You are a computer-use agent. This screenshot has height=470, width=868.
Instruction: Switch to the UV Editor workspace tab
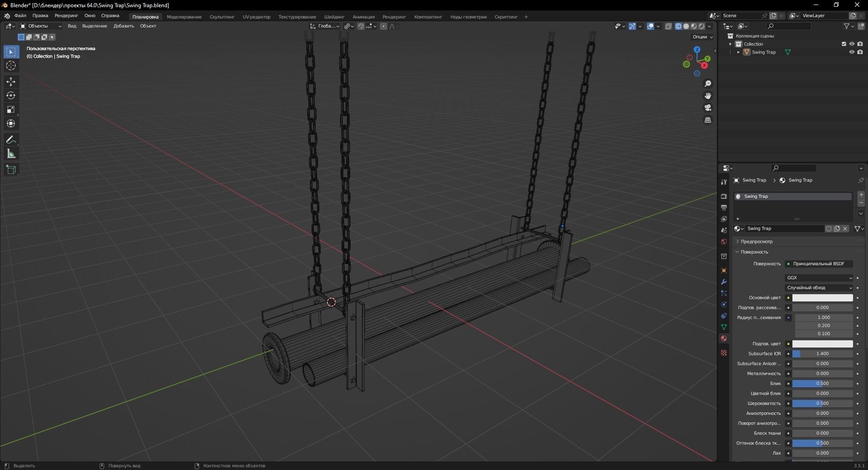pos(256,17)
